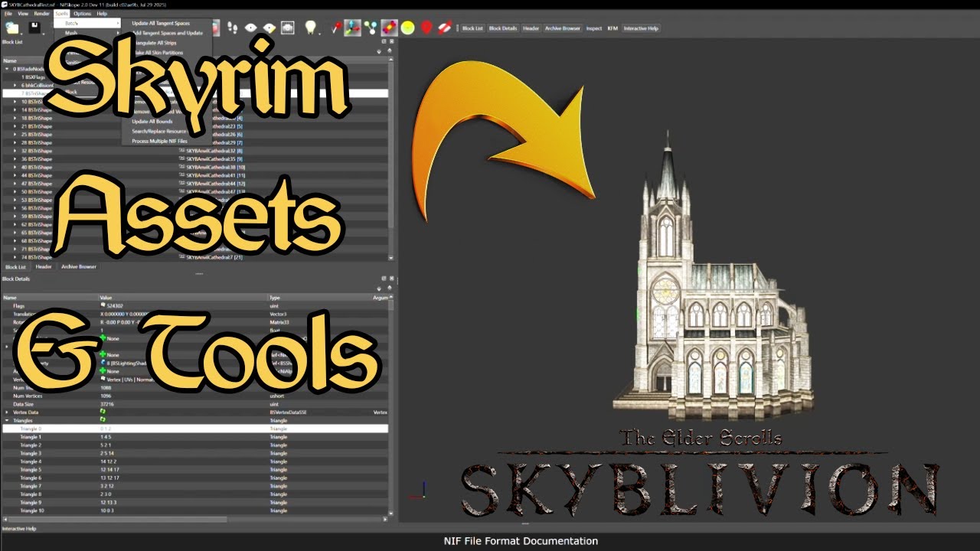This screenshot has height=551, width=980.
Task: Open the Help menu
Action: (x=102, y=13)
